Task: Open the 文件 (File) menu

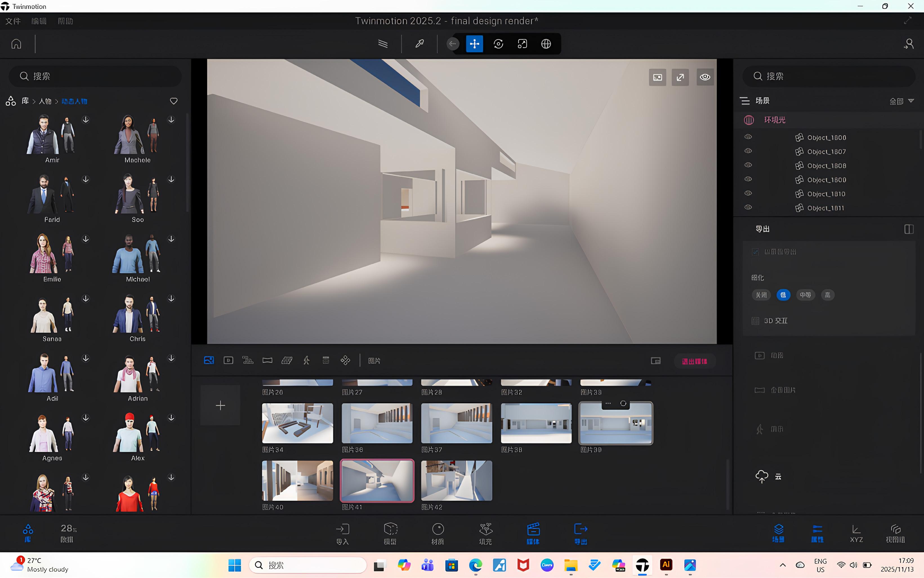Action: [x=13, y=21]
